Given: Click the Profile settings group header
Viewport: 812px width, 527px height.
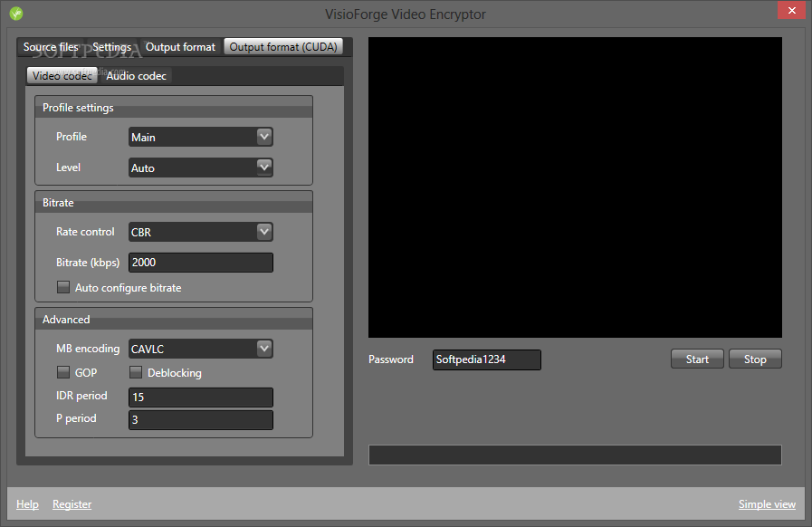Looking at the screenshot, I should (x=174, y=107).
